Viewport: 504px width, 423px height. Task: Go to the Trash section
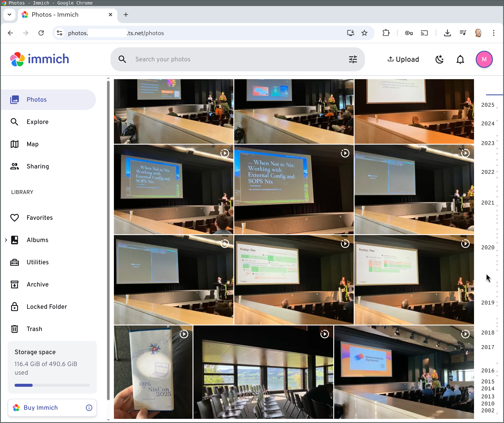point(34,329)
